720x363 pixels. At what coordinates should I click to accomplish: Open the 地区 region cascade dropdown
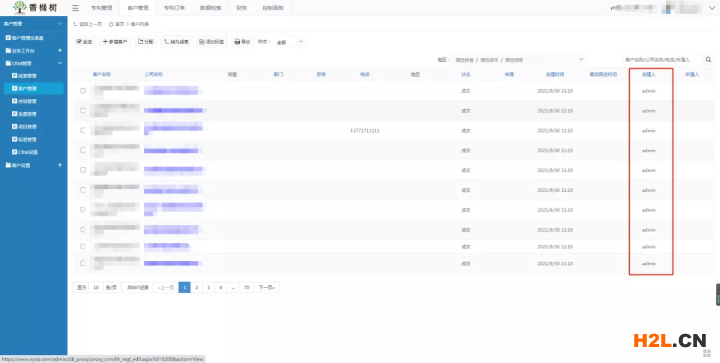pos(519,60)
